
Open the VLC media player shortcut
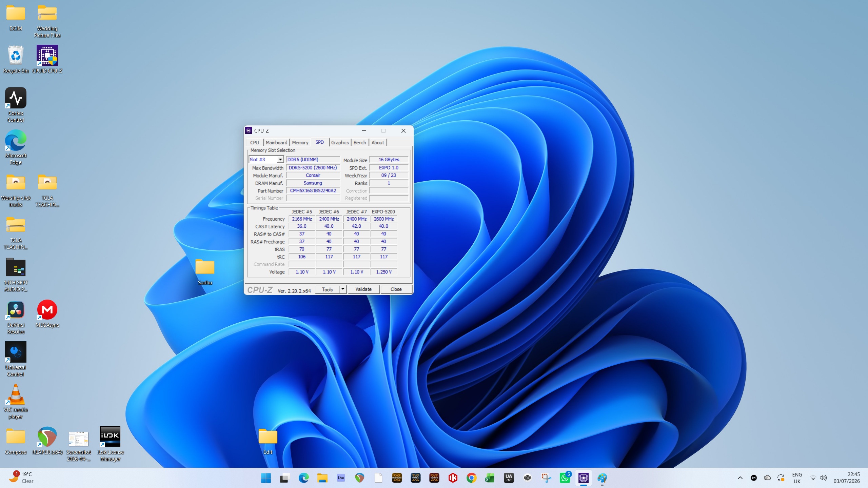coord(16,402)
